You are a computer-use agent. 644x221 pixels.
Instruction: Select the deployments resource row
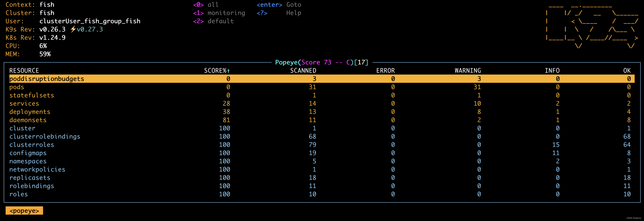point(322,112)
